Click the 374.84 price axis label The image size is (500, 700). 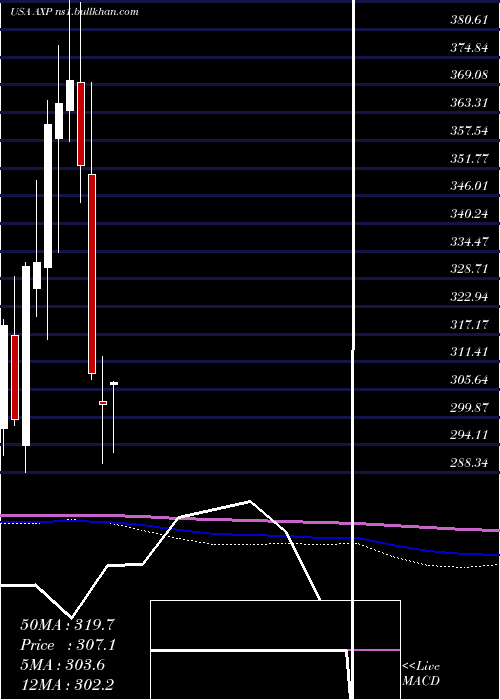coord(469,48)
